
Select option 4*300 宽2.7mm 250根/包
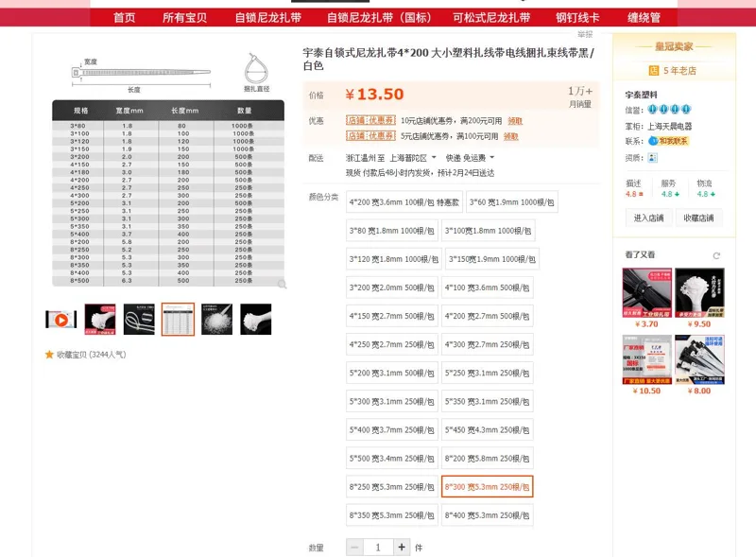(x=487, y=344)
